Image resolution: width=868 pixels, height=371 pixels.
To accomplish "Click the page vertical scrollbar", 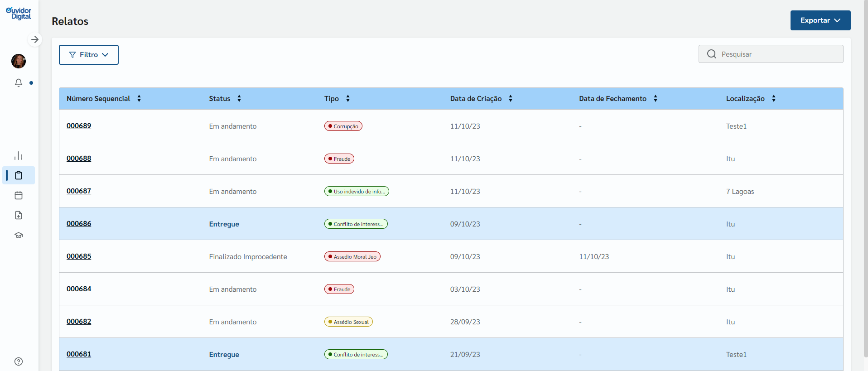I will click(x=866, y=179).
